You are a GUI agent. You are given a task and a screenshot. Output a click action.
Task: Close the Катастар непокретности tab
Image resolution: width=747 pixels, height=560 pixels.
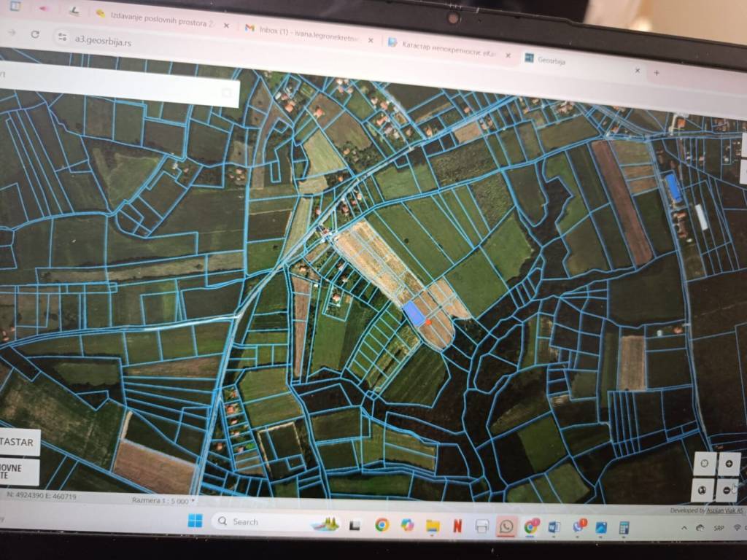[508, 55]
